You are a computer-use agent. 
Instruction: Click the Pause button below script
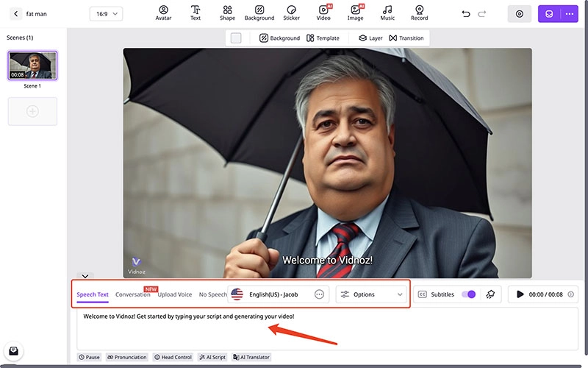click(x=89, y=357)
